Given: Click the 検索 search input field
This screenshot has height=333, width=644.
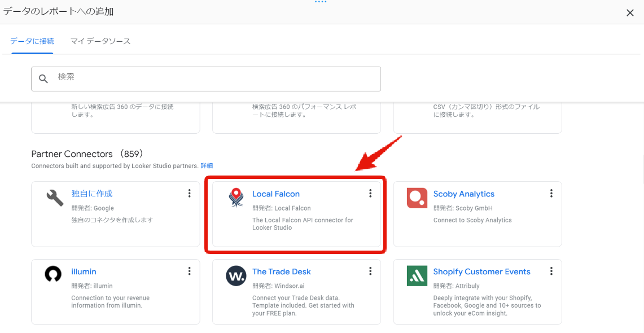Looking at the screenshot, I should [x=206, y=79].
